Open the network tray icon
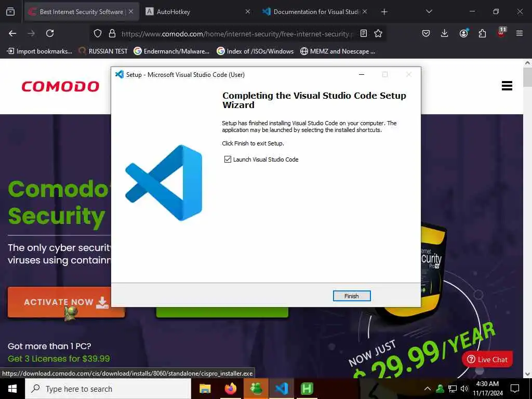The image size is (532, 399). 453,389
